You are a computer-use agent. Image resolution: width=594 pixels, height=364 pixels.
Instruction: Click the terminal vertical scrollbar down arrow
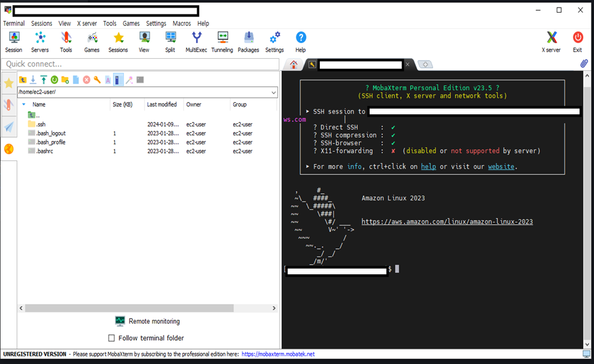[x=587, y=344]
